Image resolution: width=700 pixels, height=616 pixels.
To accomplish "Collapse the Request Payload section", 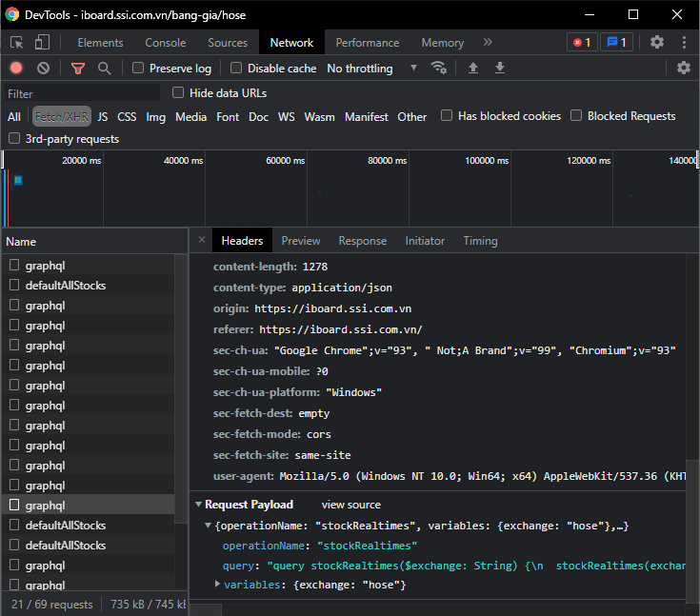I will click(x=199, y=505).
